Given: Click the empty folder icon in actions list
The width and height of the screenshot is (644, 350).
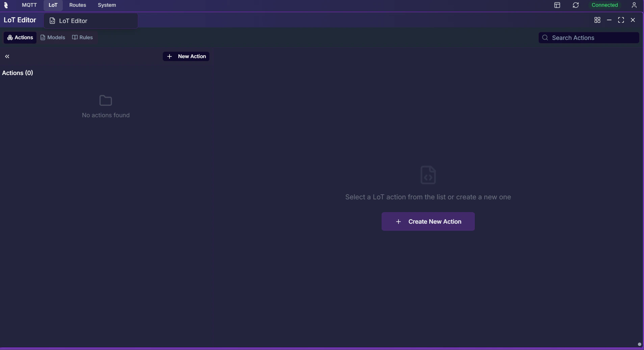Looking at the screenshot, I should click(106, 100).
